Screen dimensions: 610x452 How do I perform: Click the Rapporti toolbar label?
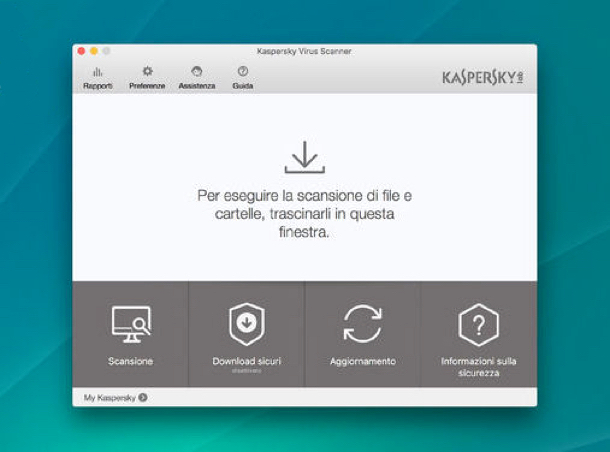click(98, 86)
